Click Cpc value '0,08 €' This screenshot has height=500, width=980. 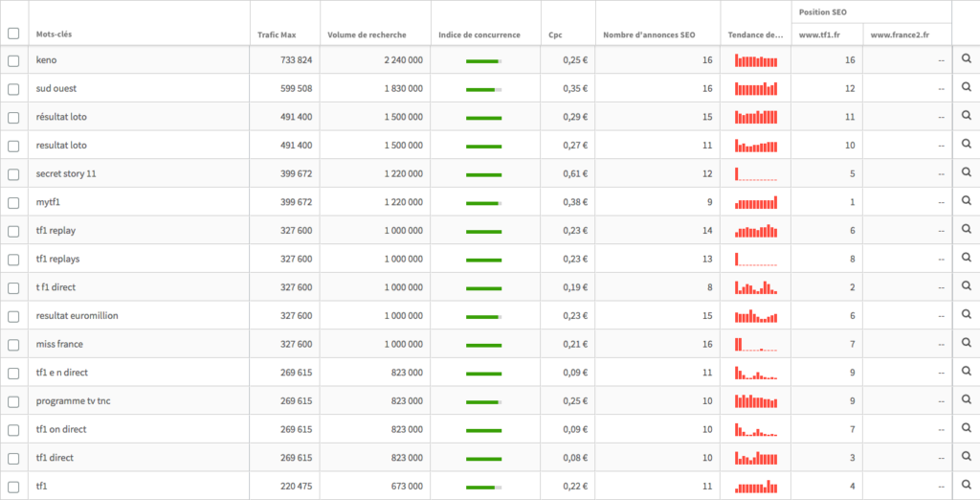pyautogui.click(x=575, y=458)
